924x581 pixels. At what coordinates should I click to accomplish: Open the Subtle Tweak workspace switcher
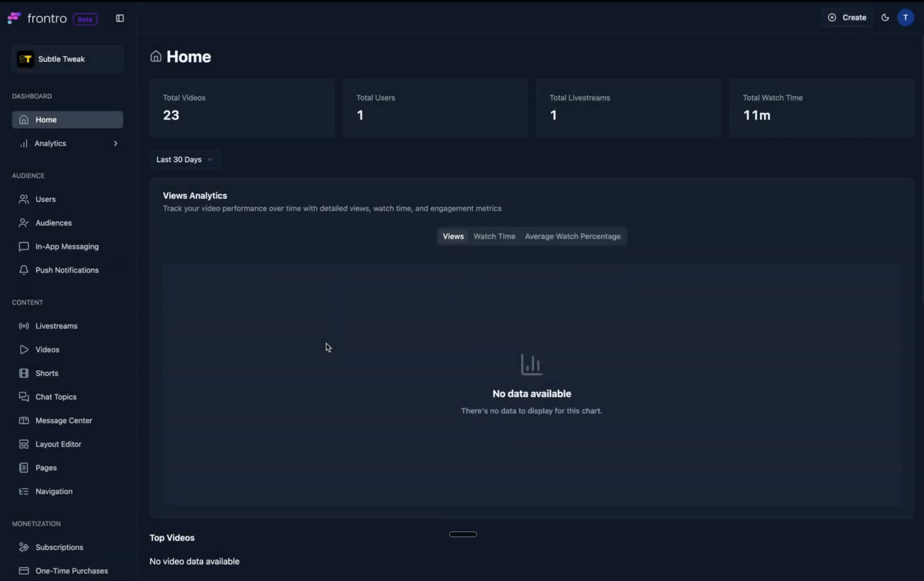click(x=67, y=59)
